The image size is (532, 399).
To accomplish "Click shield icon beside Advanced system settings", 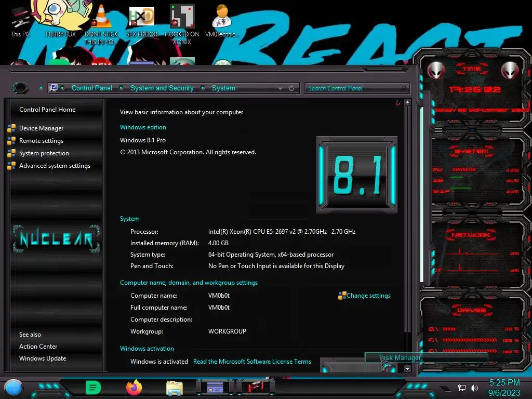I will pos(11,166).
